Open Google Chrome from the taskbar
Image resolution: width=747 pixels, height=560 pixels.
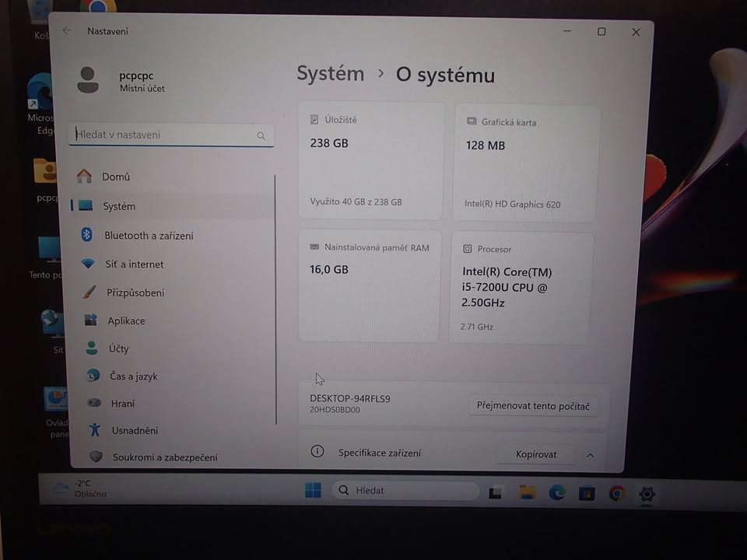[x=619, y=492]
